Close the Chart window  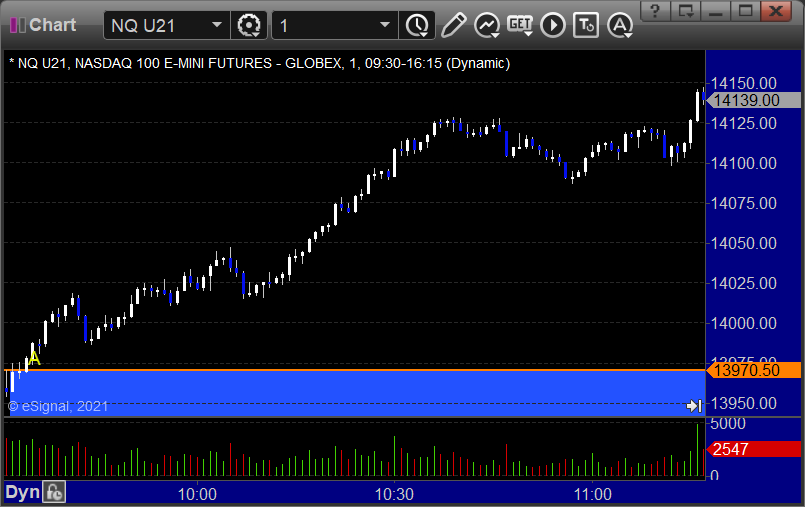pyautogui.click(x=776, y=11)
